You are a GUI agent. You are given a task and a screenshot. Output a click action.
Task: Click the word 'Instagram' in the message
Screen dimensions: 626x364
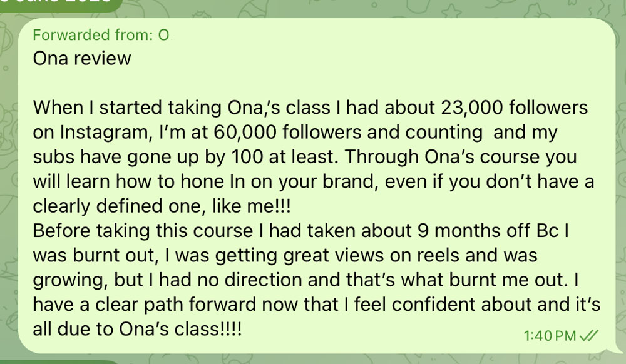[106, 133]
